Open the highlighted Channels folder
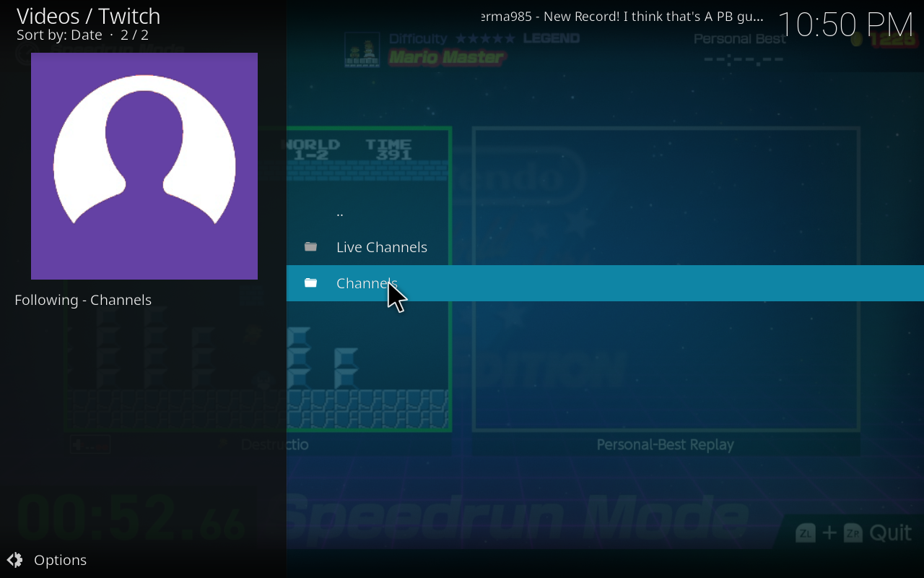The height and width of the screenshot is (578, 924). 605,283
